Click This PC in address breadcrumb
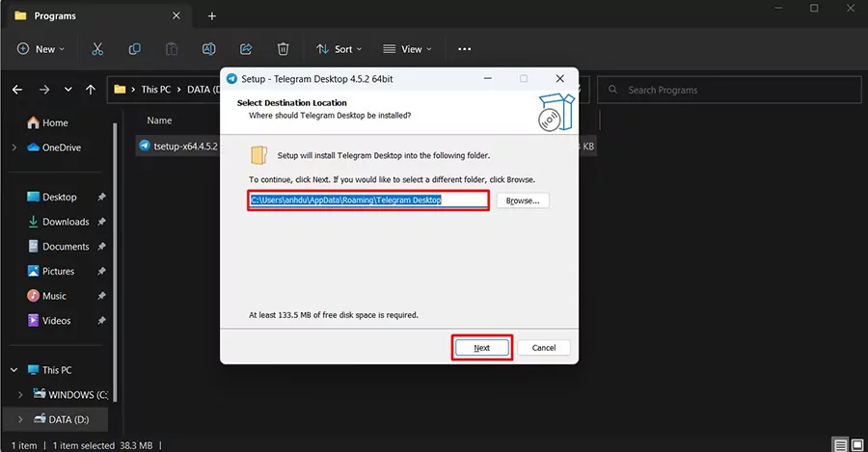 (155, 90)
